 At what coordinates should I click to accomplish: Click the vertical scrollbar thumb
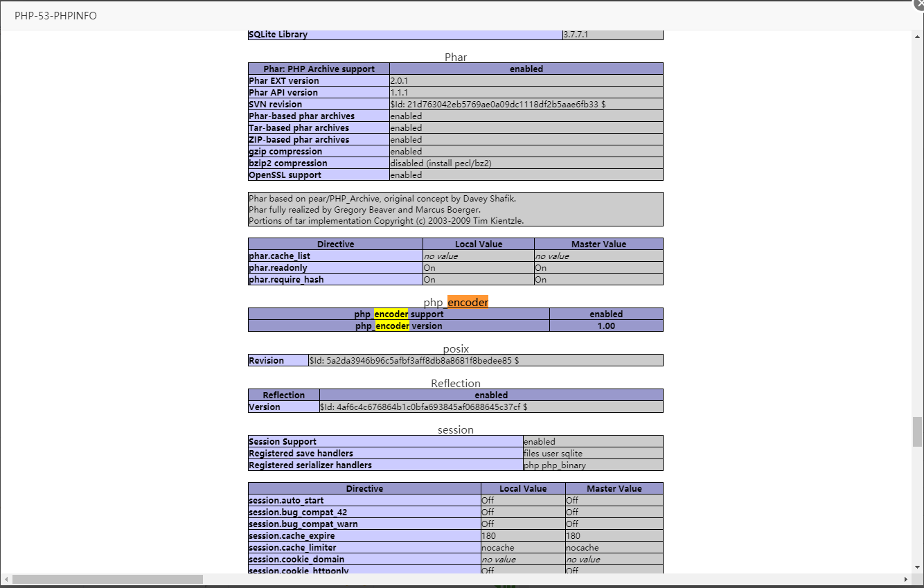918,431
